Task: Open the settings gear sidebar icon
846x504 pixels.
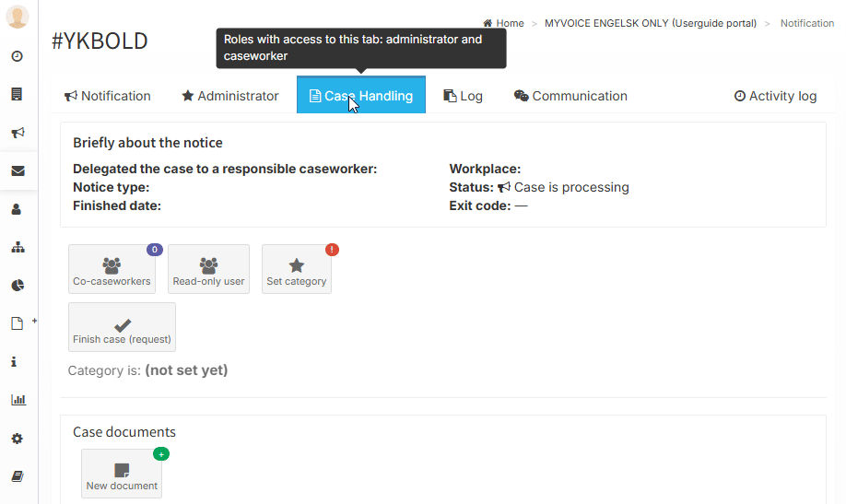Action: point(18,439)
